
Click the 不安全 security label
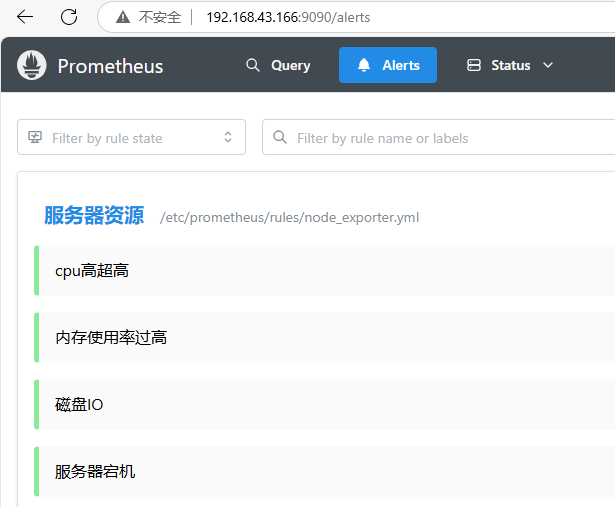click(x=160, y=17)
